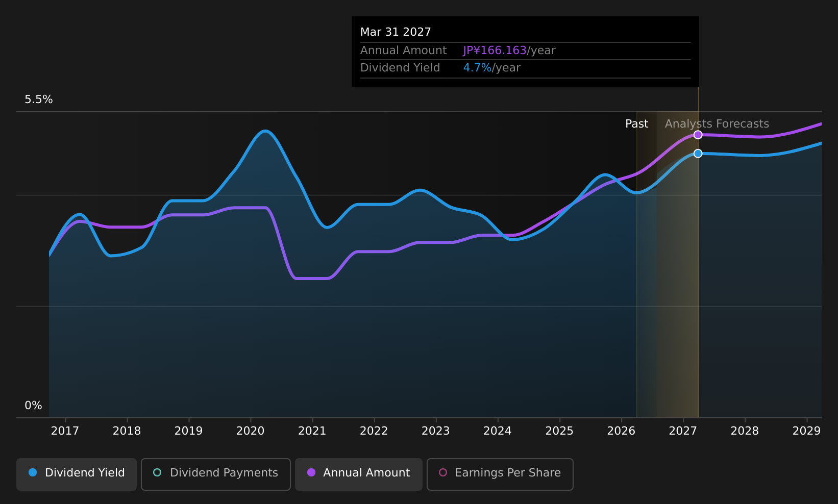Click the 2025 x-axis label

tap(559, 431)
